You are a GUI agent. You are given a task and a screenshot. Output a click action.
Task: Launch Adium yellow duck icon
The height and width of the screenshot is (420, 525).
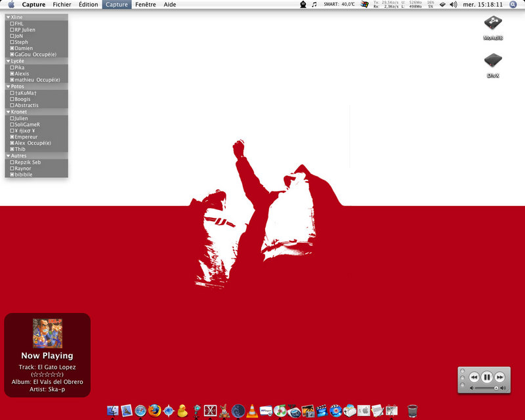pos(182,411)
